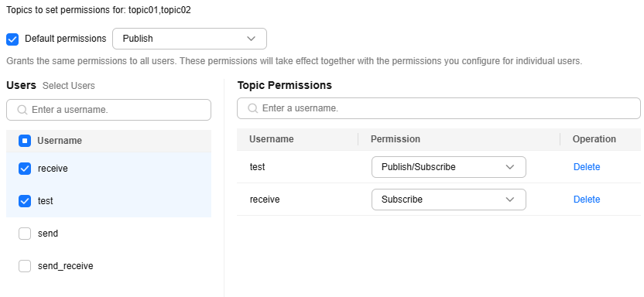Open the Publish default permissions dropdown
The image size is (644, 297).
tap(190, 39)
